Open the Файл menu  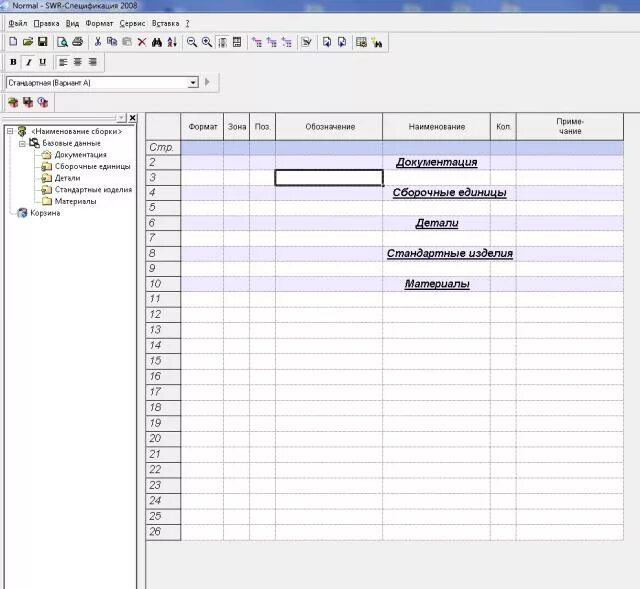18,24
